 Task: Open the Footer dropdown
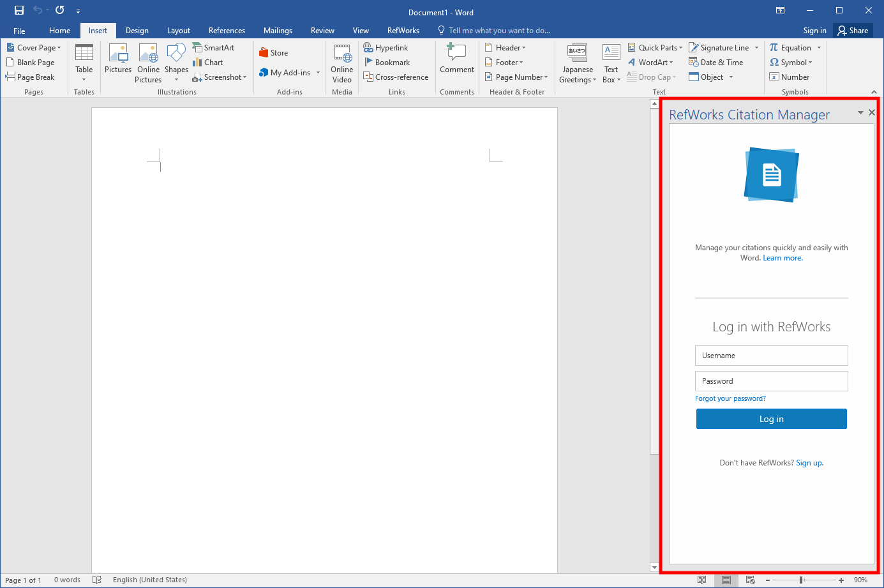tap(504, 63)
